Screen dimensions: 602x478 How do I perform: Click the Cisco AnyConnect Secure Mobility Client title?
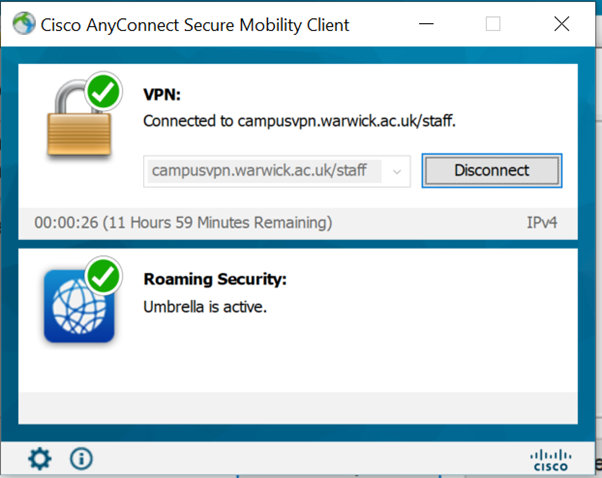(196, 24)
